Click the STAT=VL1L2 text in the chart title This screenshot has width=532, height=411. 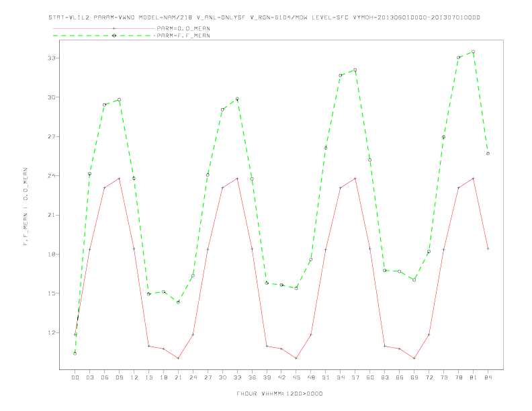pyautogui.click(x=69, y=17)
